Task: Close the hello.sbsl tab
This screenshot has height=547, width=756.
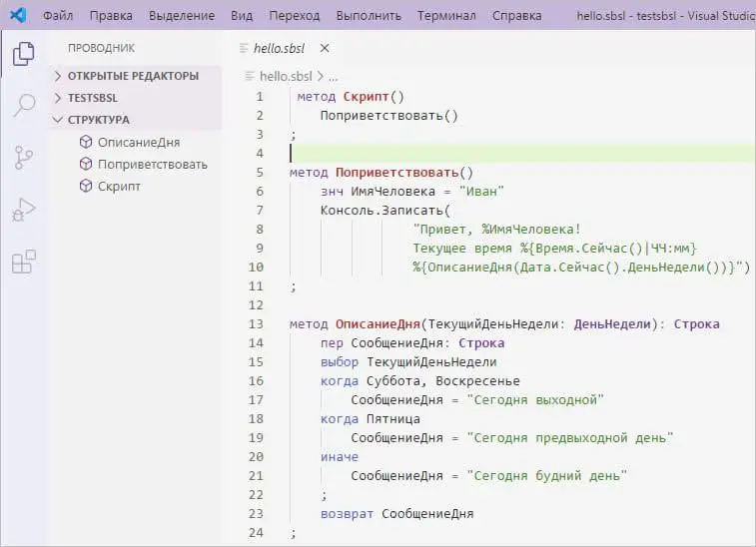Action: click(x=325, y=48)
